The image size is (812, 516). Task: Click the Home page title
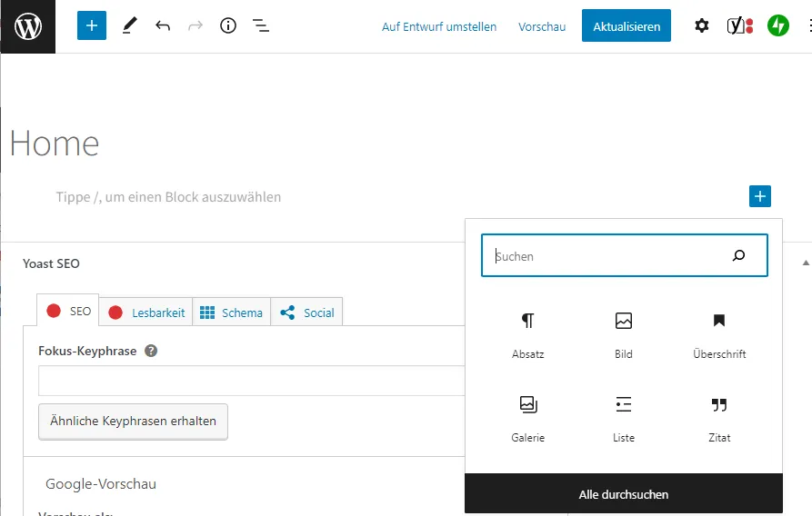pos(55,143)
